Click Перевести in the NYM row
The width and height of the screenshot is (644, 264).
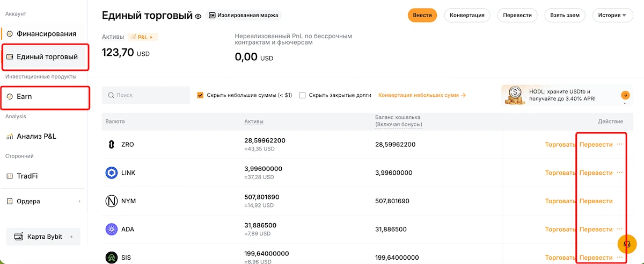pos(596,201)
